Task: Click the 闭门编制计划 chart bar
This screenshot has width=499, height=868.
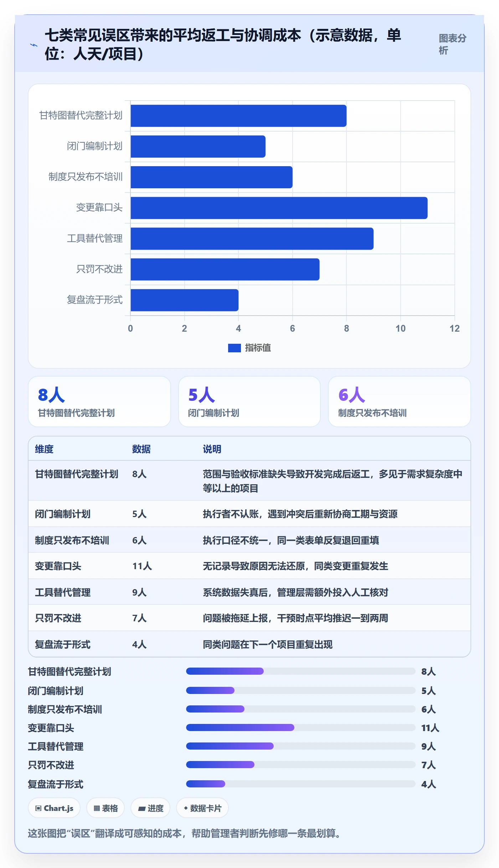Action: coord(198,147)
